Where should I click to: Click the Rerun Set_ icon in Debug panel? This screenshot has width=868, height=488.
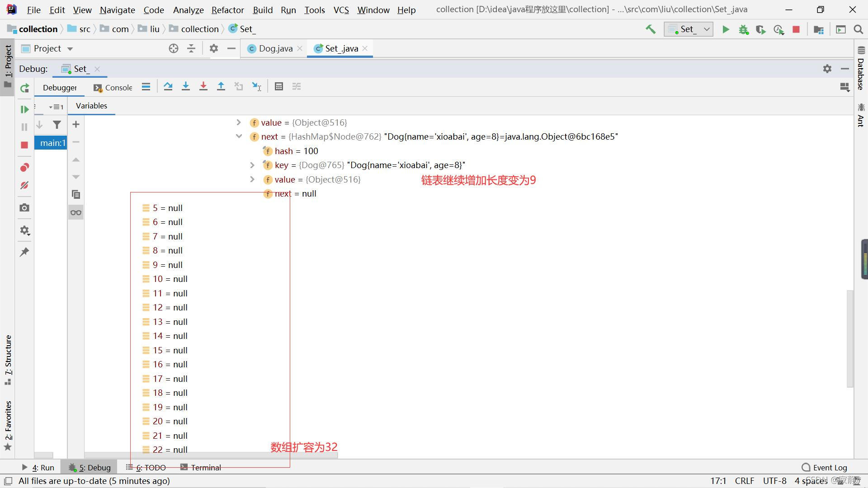pos(24,88)
